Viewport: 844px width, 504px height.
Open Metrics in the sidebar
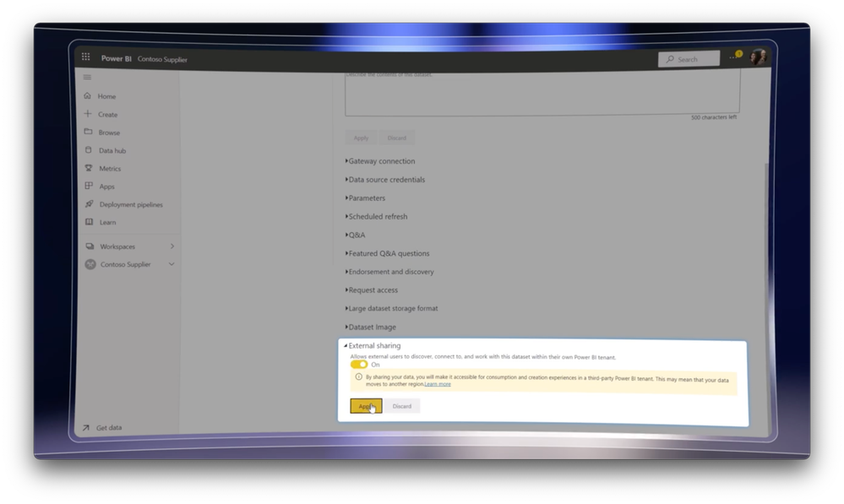point(110,168)
